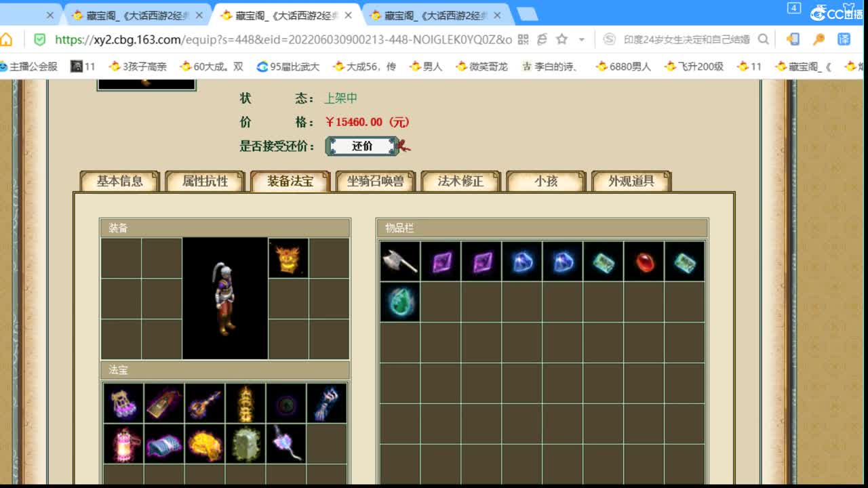868x488 pixels.
Task: Click the 上架中 status text
Action: point(340,98)
